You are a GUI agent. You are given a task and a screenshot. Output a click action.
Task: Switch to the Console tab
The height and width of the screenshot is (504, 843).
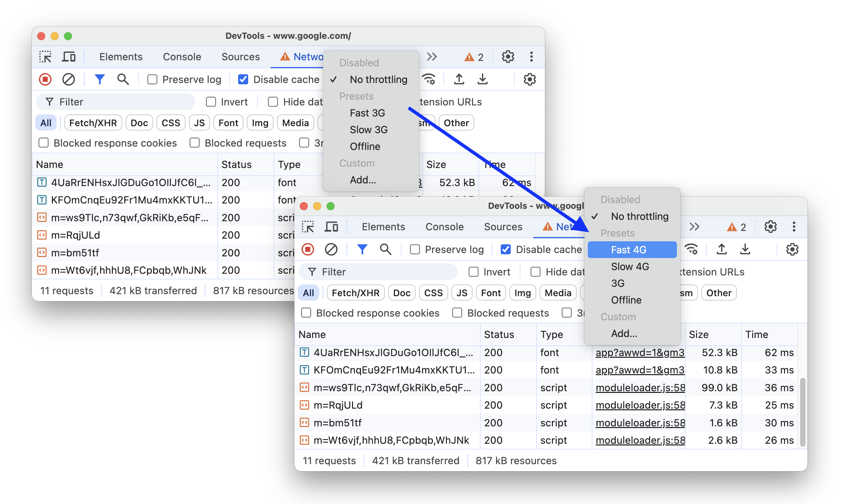coord(444,226)
